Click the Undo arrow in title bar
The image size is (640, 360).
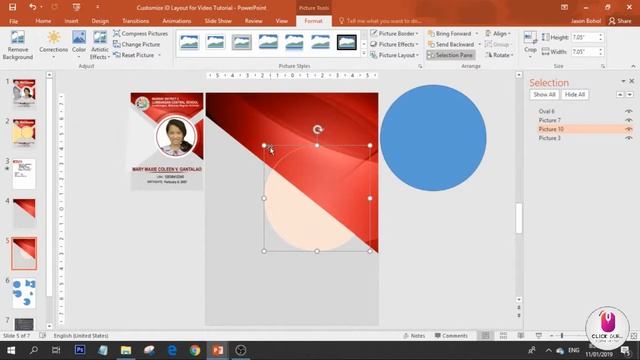(33, 7)
